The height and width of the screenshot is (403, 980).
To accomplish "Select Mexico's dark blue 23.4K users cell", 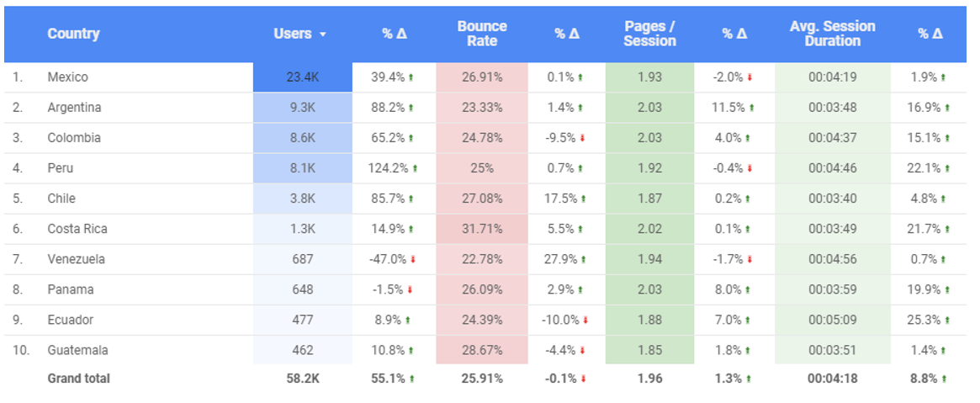I will [x=302, y=77].
